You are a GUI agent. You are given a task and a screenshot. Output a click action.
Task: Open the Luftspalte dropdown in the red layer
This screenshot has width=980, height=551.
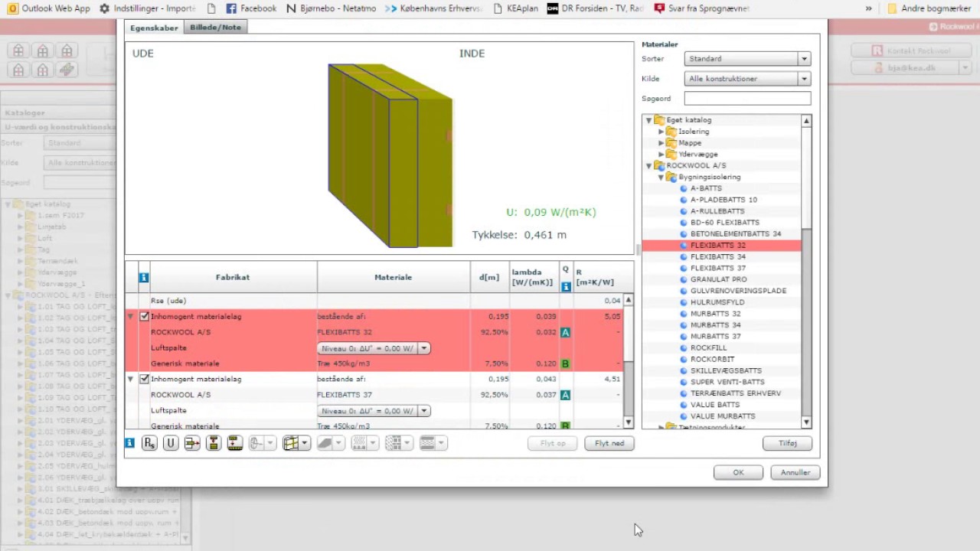coord(374,348)
